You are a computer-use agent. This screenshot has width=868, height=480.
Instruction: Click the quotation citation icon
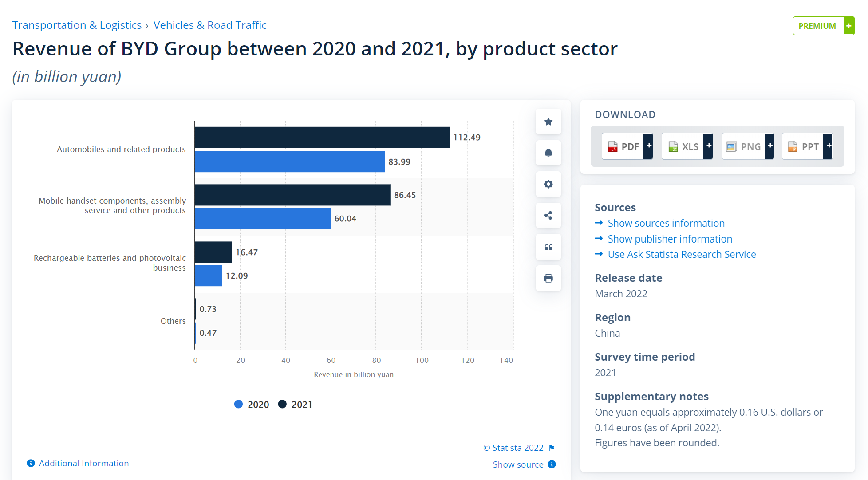[548, 247]
